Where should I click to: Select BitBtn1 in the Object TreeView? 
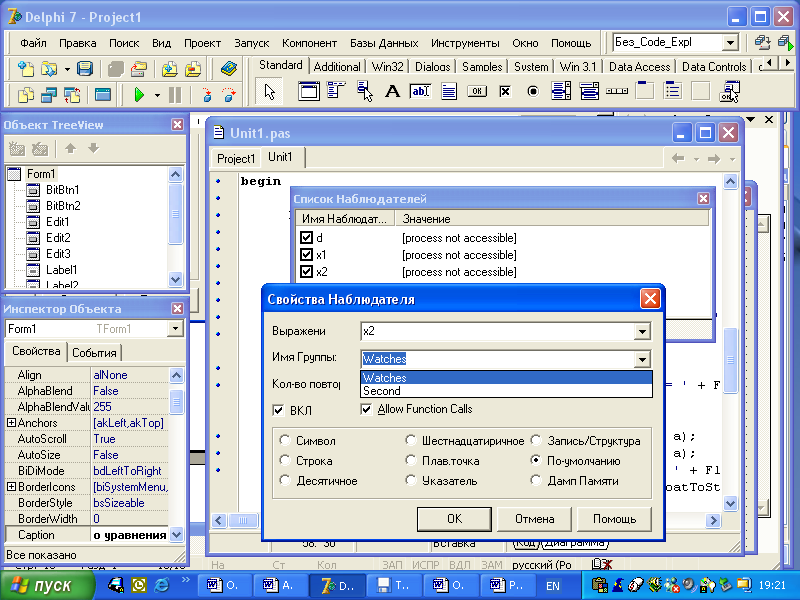click(x=62, y=190)
